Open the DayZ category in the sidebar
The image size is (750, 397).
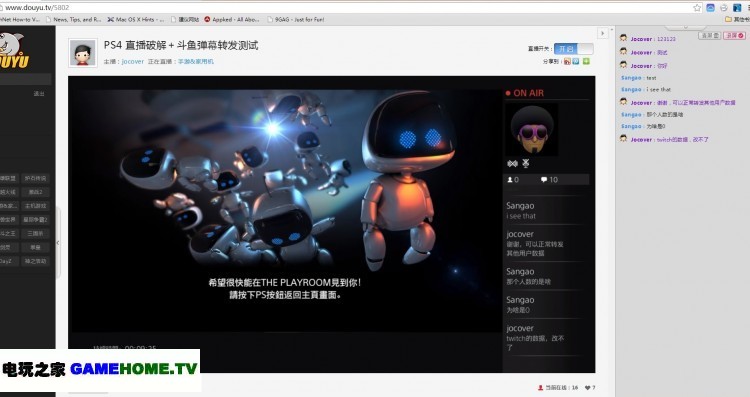[7, 261]
